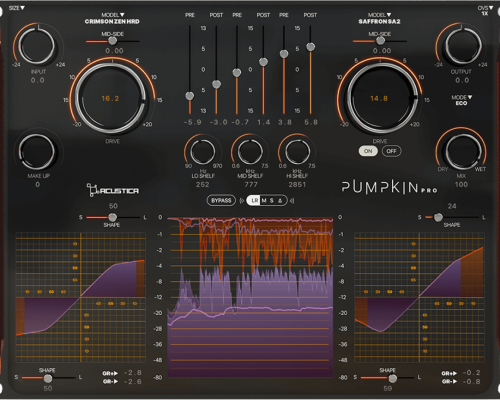This screenshot has height=400, width=500.
Task: Click the left GR+ reading -2.8
Action: coord(133,373)
